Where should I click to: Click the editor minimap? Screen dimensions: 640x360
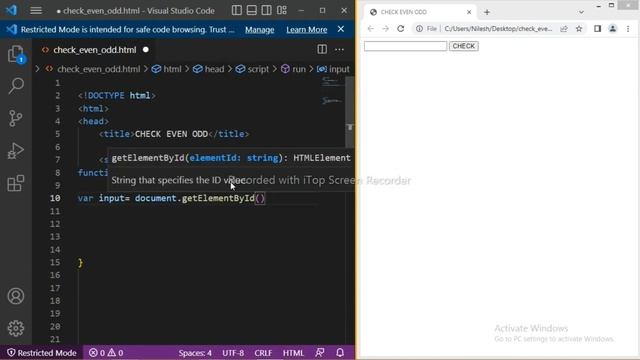coord(332,91)
